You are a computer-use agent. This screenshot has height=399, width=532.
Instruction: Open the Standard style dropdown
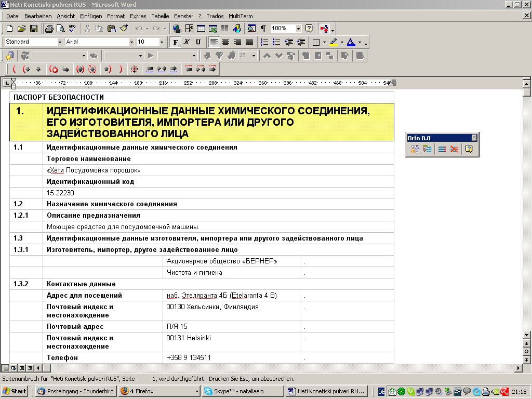(x=60, y=42)
